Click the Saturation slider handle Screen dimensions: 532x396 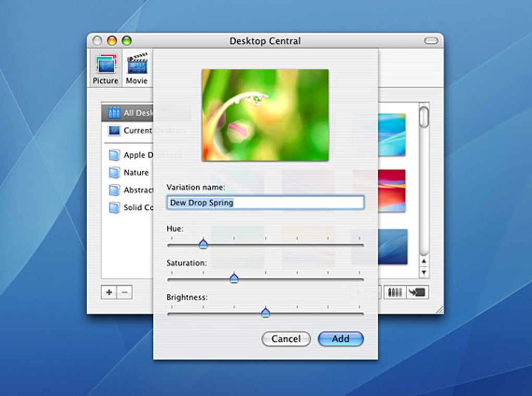[x=234, y=278]
